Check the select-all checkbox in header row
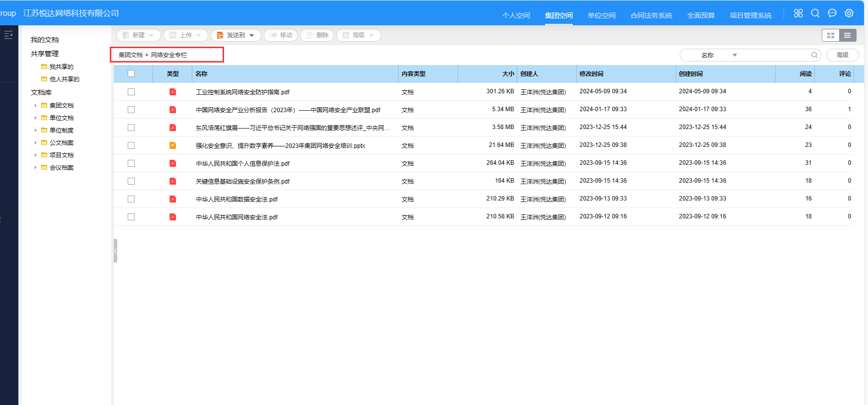The image size is (868, 405). coord(131,73)
